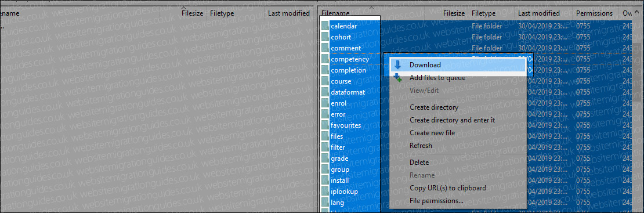Screen dimensions: 644x213
Task: Select Add files to queue
Action: click(x=458, y=77)
